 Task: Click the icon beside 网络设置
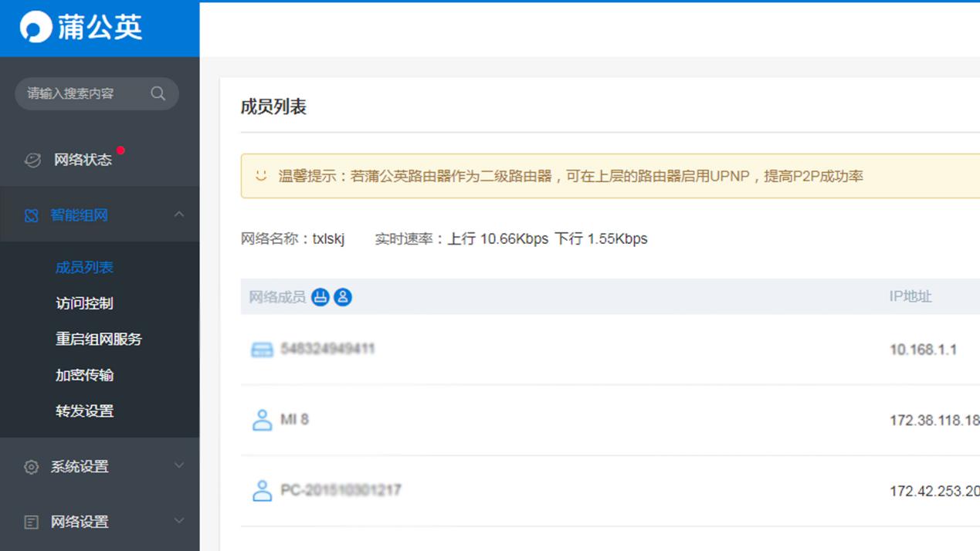[30, 522]
